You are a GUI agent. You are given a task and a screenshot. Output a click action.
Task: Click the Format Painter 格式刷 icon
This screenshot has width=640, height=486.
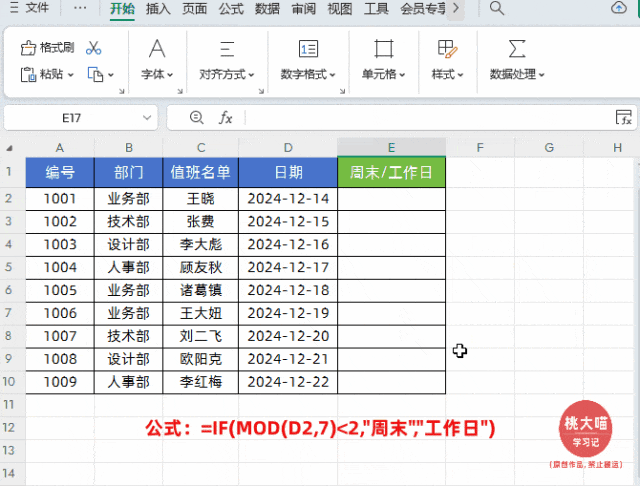(x=28, y=48)
